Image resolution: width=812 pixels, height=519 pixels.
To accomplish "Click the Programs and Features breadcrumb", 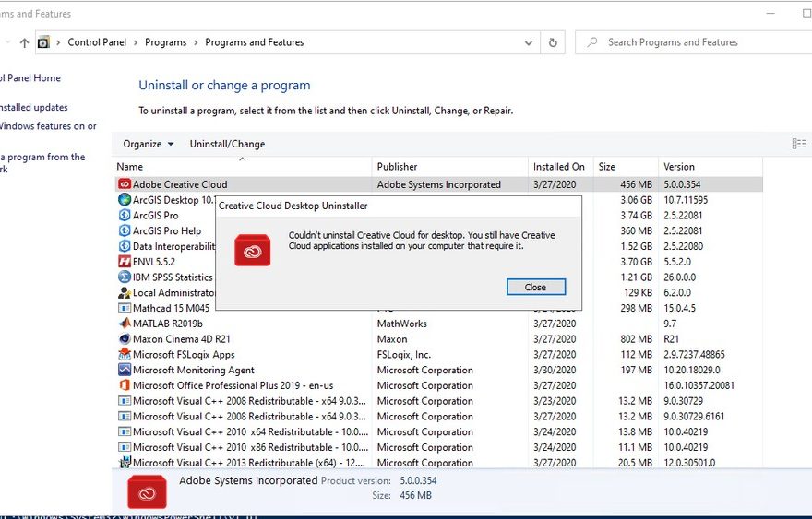I will [255, 42].
